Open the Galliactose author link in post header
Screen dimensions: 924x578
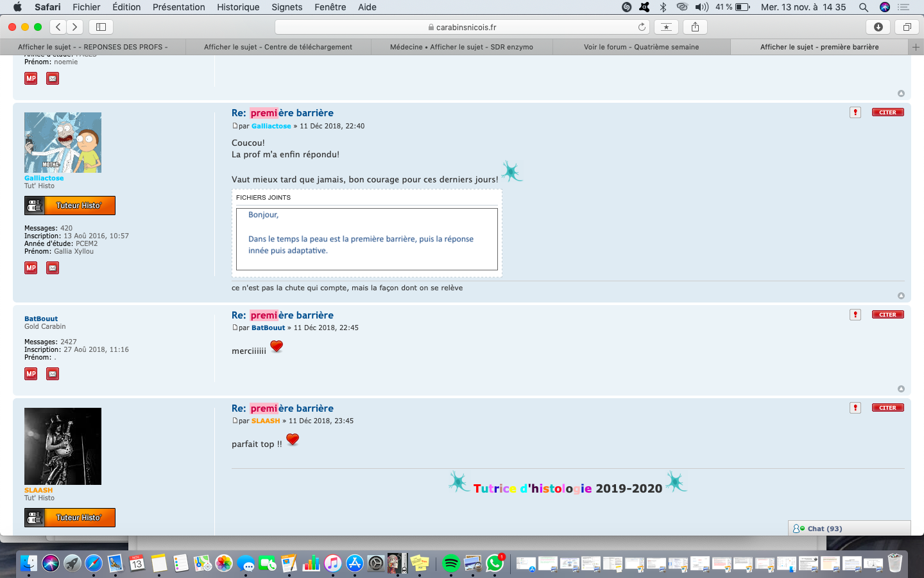tap(271, 126)
